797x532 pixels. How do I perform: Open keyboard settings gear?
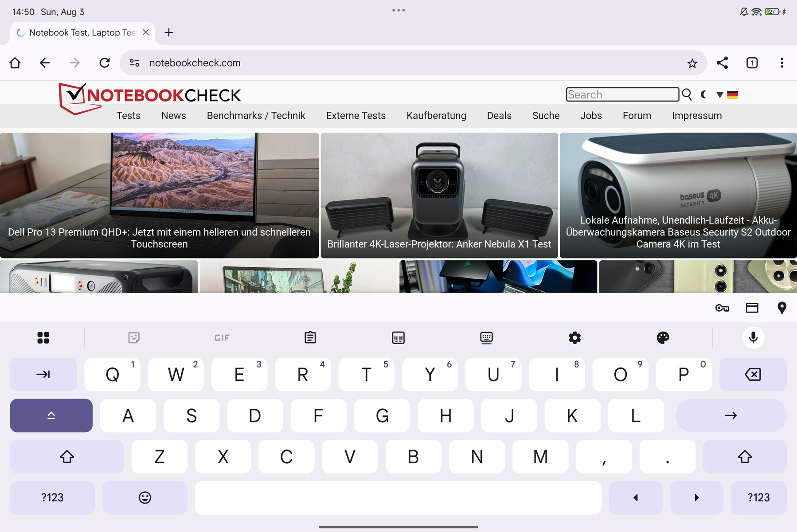pyautogui.click(x=575, y=338)
